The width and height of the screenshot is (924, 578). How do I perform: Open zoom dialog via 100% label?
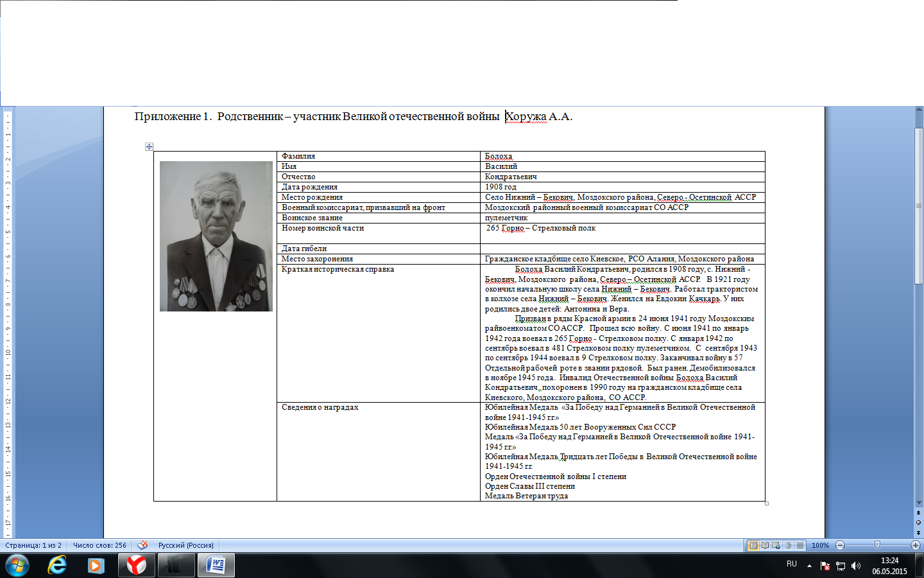point(820,545)
